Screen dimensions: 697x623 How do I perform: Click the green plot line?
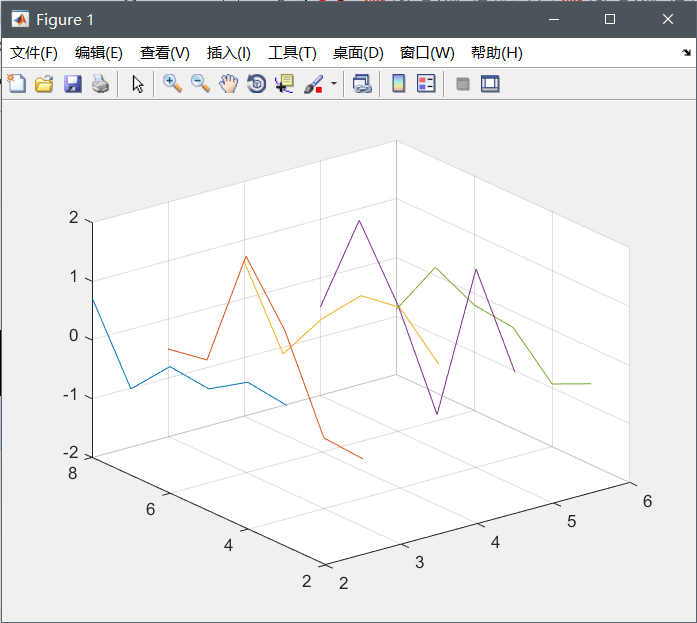(x=532, y=355)
